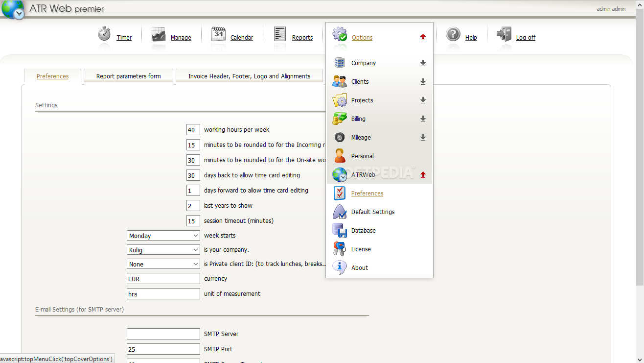
Task: Click the Calendar icon in top menu
Action: click(218, 34)
